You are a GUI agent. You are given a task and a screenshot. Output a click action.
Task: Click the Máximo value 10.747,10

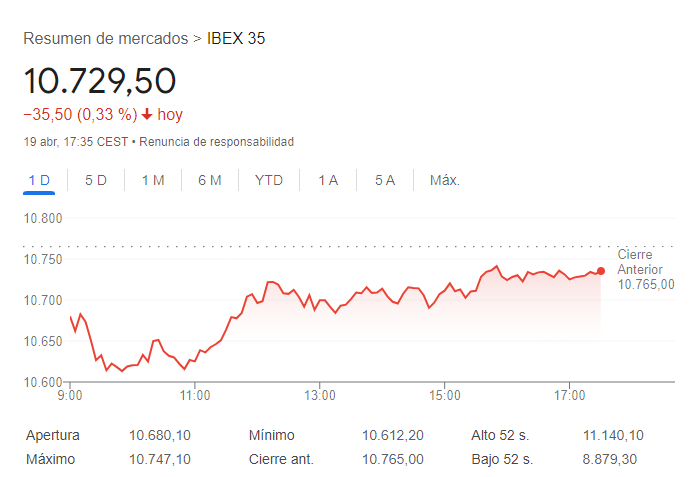click(160, 459)
